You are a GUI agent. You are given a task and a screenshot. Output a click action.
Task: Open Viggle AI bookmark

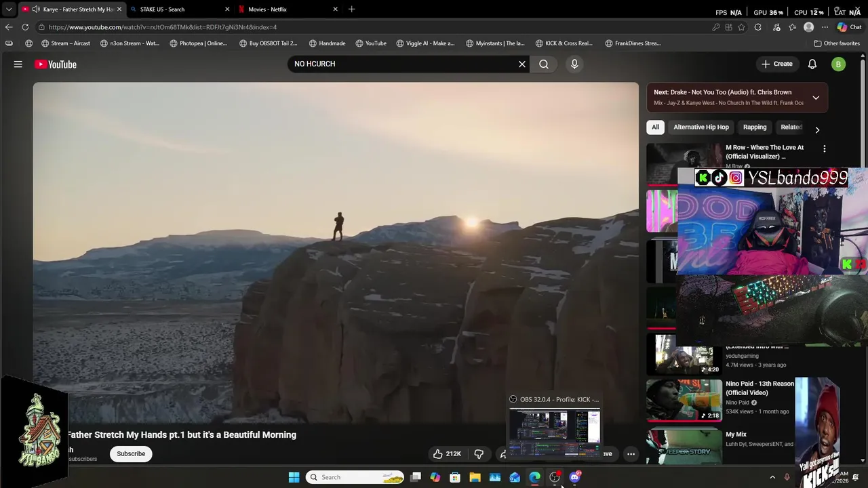coord(426,43)
